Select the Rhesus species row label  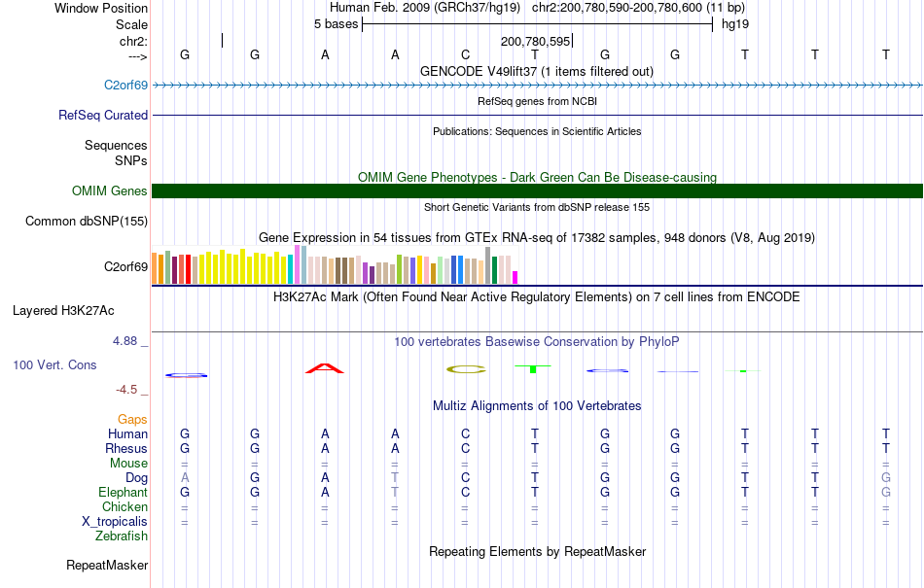(x=126, y=448)
